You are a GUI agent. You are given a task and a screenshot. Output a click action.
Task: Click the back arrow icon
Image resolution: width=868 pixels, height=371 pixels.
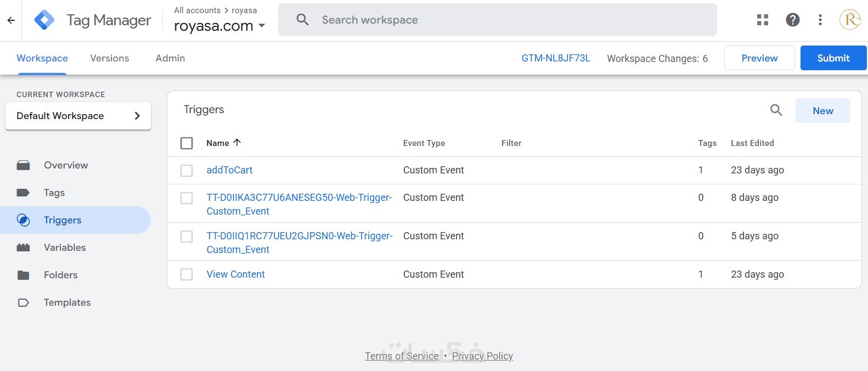[x=11, y=20]
